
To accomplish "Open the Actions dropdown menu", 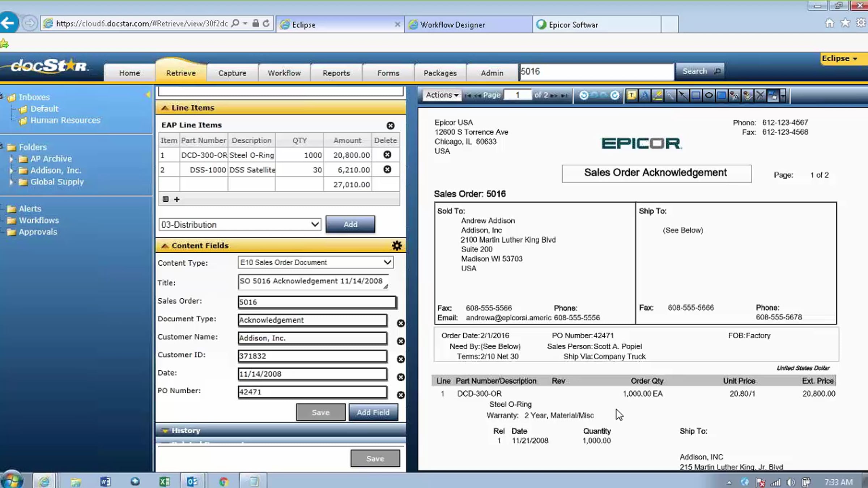I will coord(442,95).
